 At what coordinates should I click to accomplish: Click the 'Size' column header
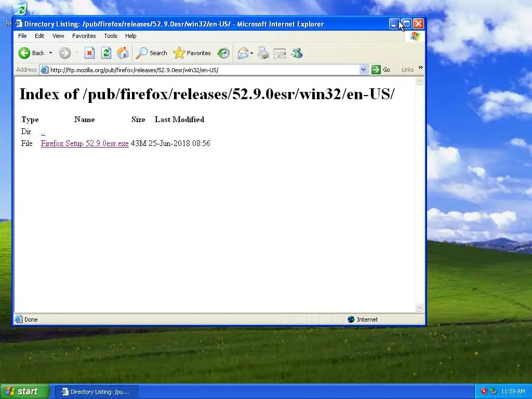point(138,119)
